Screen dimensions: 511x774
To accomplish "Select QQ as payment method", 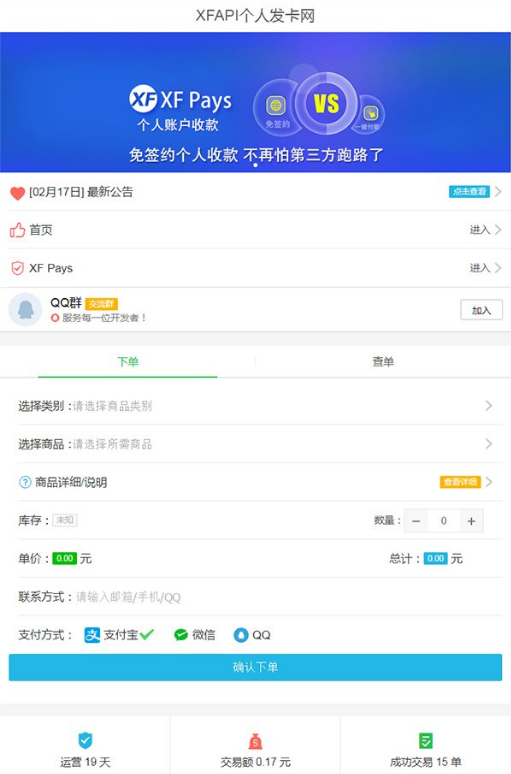I will [x=252, y=635].
